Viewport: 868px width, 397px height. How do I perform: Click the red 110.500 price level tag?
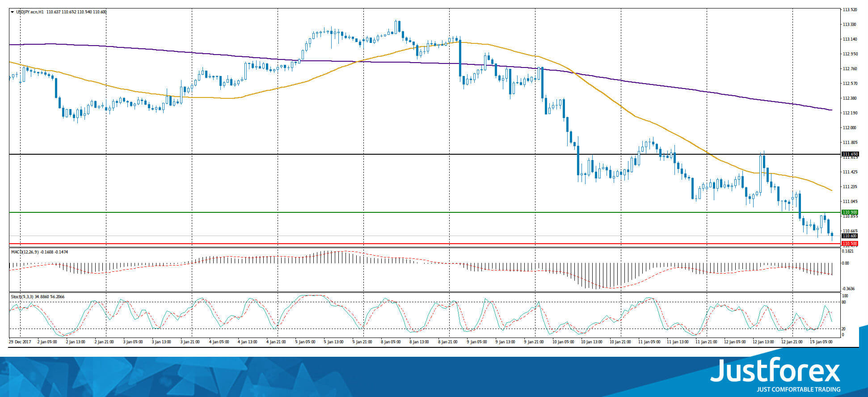850,244
